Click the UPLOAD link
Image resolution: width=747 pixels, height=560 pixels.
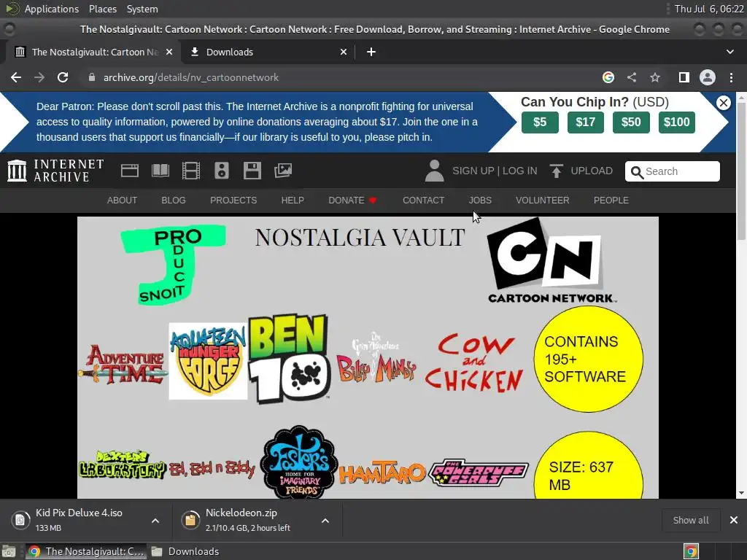tap(592, 171)
